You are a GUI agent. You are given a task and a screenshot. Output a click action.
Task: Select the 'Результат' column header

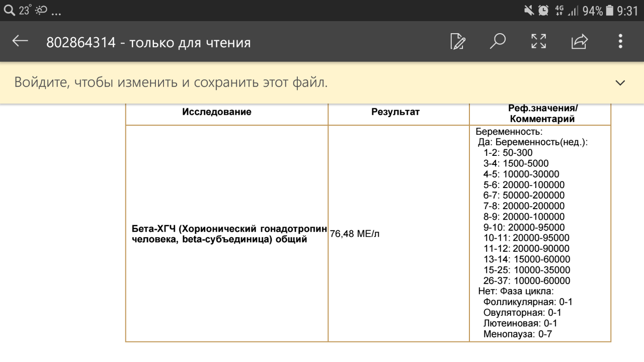tap(395, 112)
